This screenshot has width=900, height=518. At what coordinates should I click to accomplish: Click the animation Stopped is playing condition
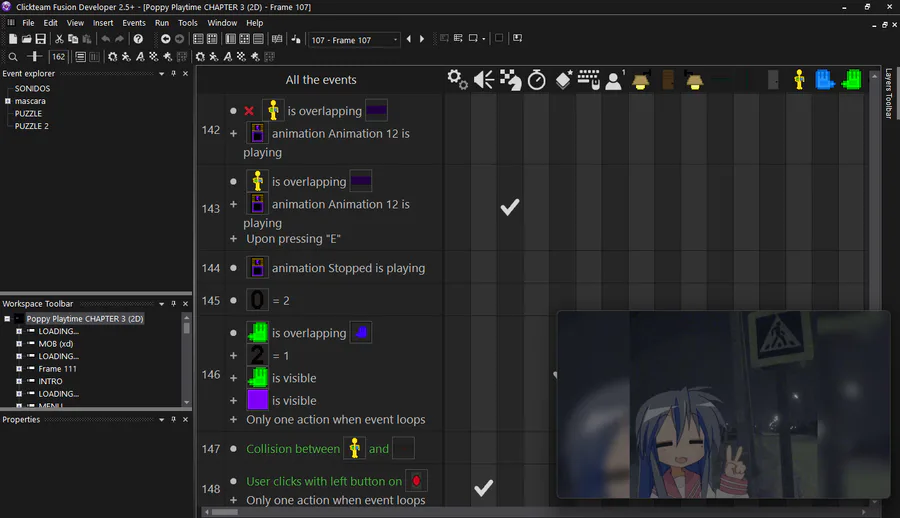(x=348, y=268)
